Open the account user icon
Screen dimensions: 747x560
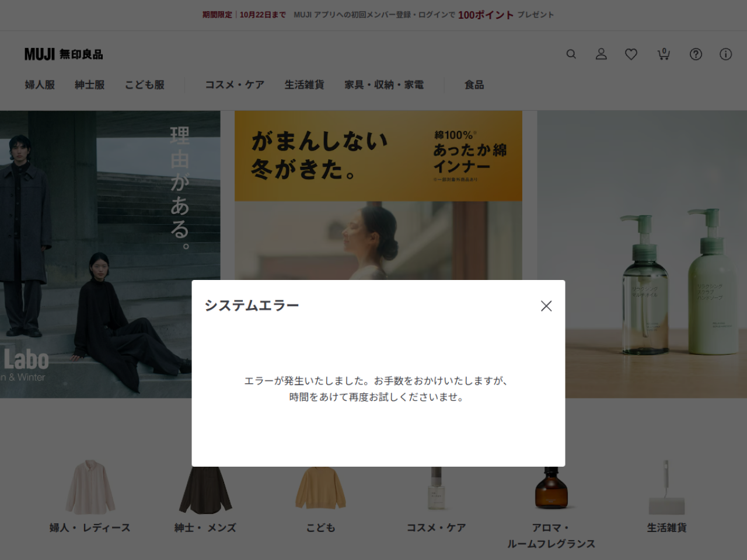601,54
